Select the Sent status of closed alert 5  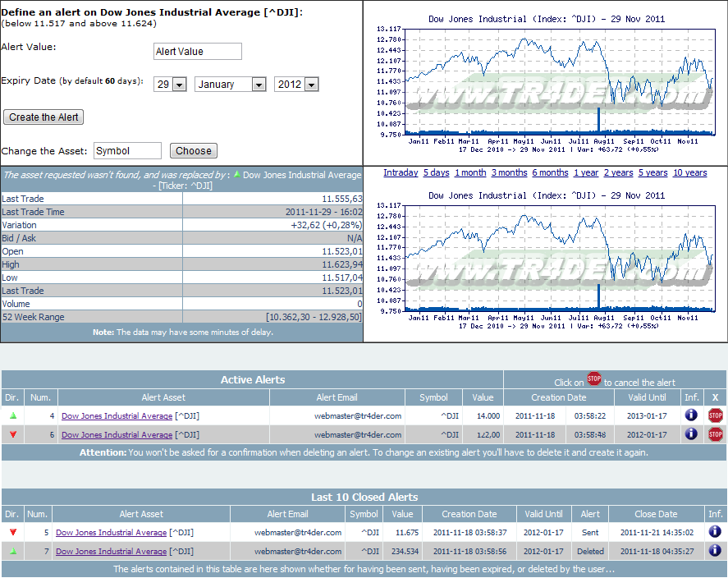click(x=591, y=533)
